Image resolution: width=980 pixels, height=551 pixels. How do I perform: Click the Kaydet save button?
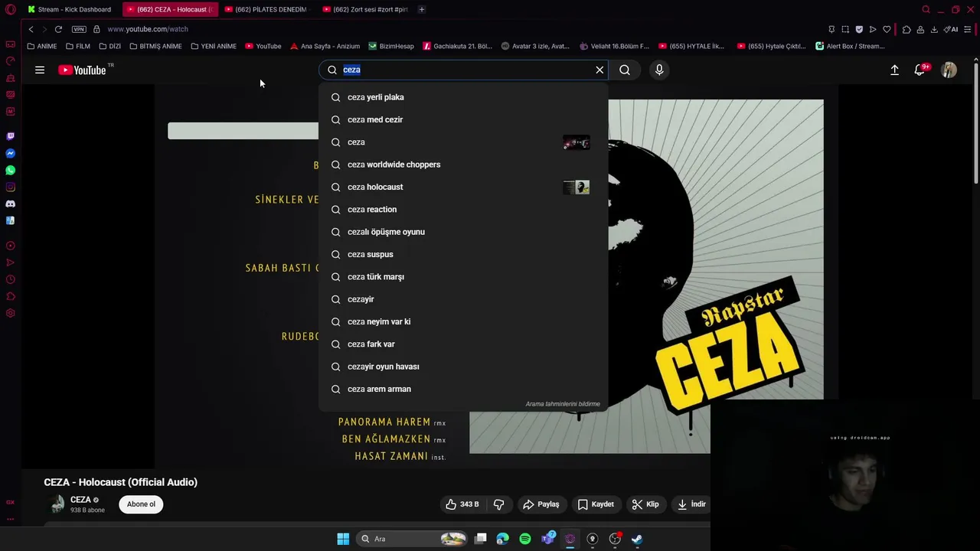pos(596,504)
